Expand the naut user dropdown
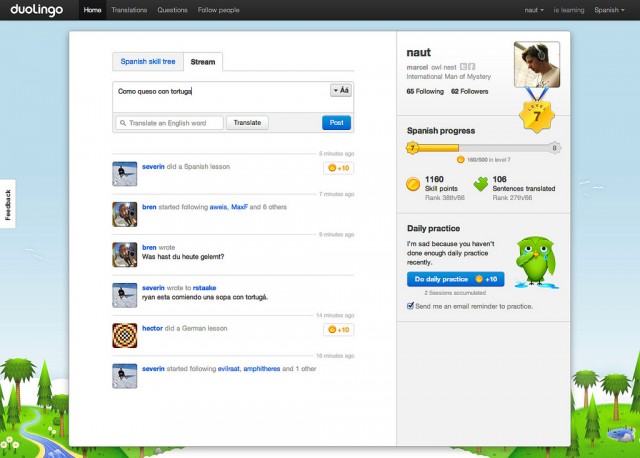The image size is (640, 458). pyautogui.click(x=534, y=10)
